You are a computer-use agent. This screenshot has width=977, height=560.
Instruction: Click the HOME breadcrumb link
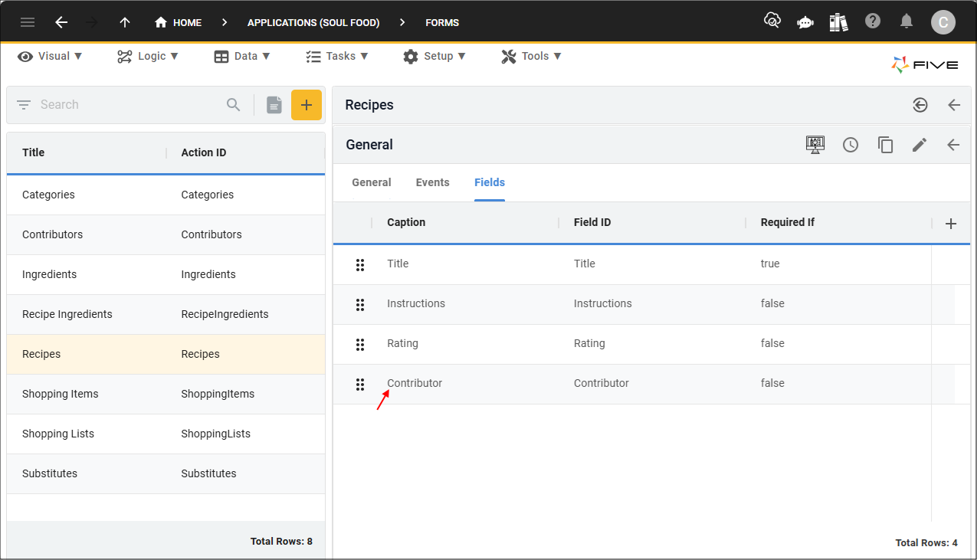click(x=179, y=22)
